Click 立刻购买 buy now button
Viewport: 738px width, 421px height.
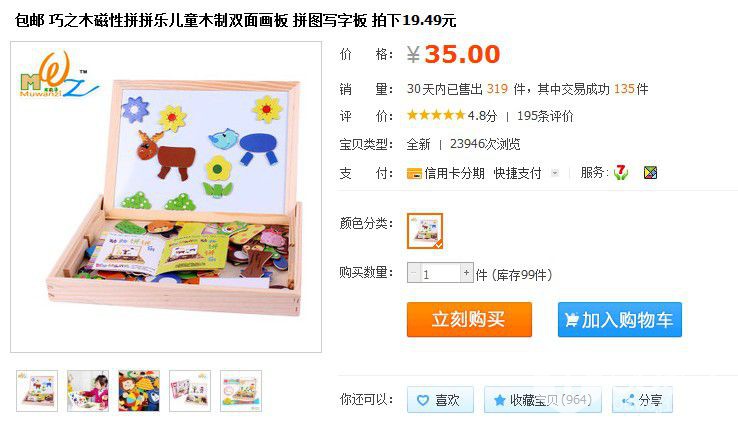469,319
